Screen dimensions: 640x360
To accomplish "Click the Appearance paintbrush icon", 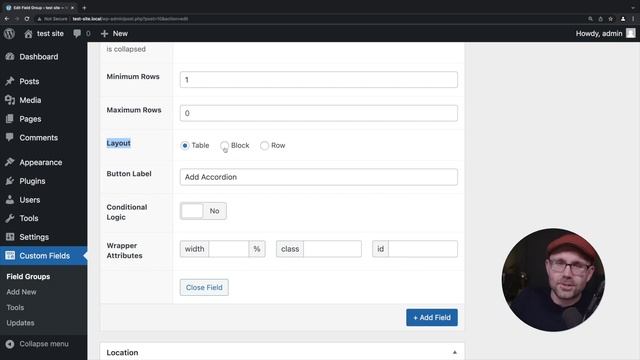I will pyautogui.click(x=10, y=162).
